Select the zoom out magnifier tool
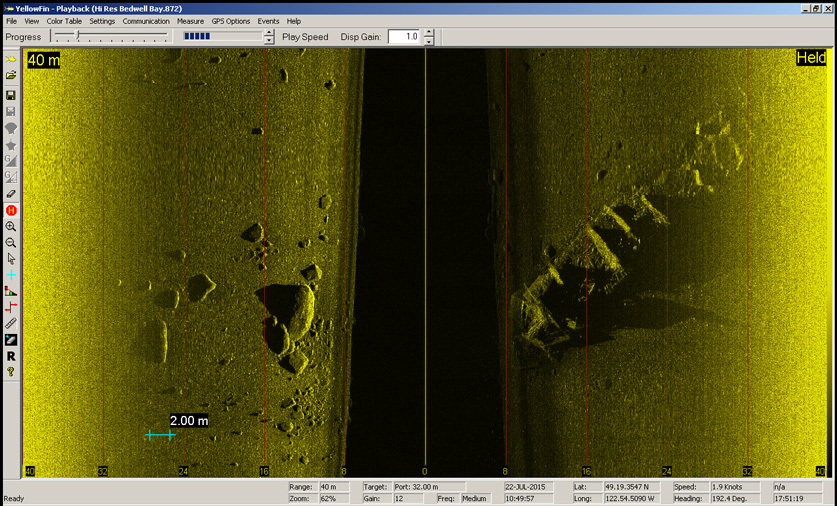The height and width of the screenshot is (506, 837). coord(11,243)
